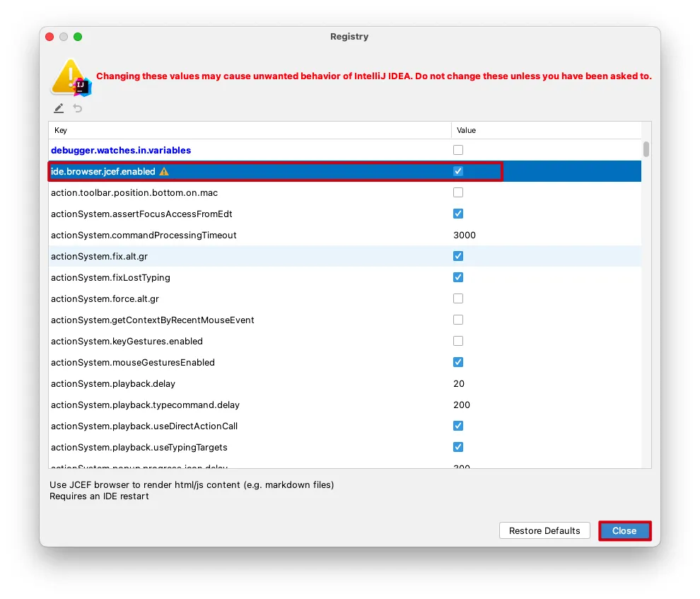The height and width of the screenshot is (599, 700).
Task: Click the Revert to Default arrow icon
Action: pyautogui.click(x=78, y=108)
